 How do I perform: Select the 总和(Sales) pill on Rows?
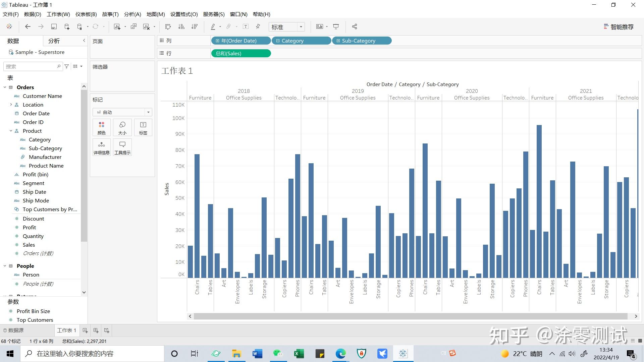pos(241,53)
